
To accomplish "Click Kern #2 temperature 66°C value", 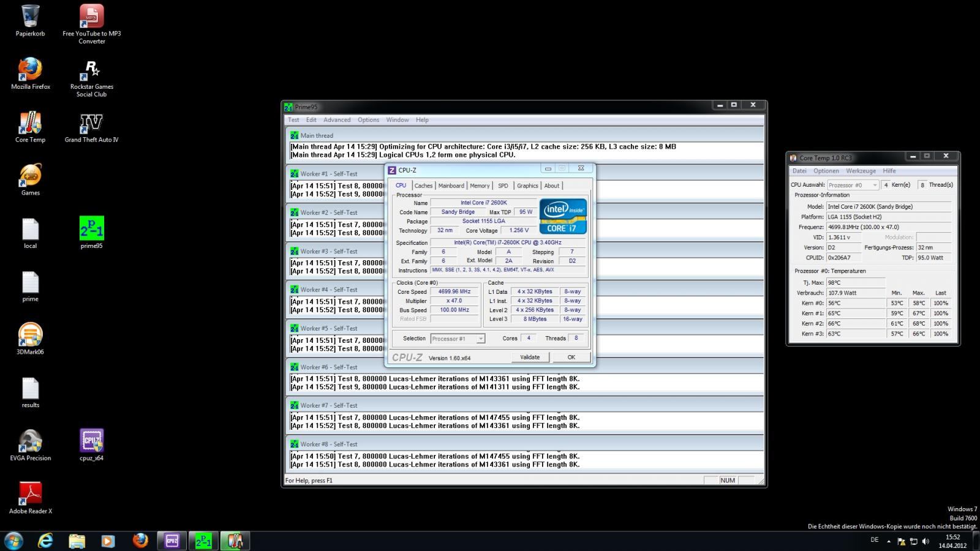I will pos(856,324).
